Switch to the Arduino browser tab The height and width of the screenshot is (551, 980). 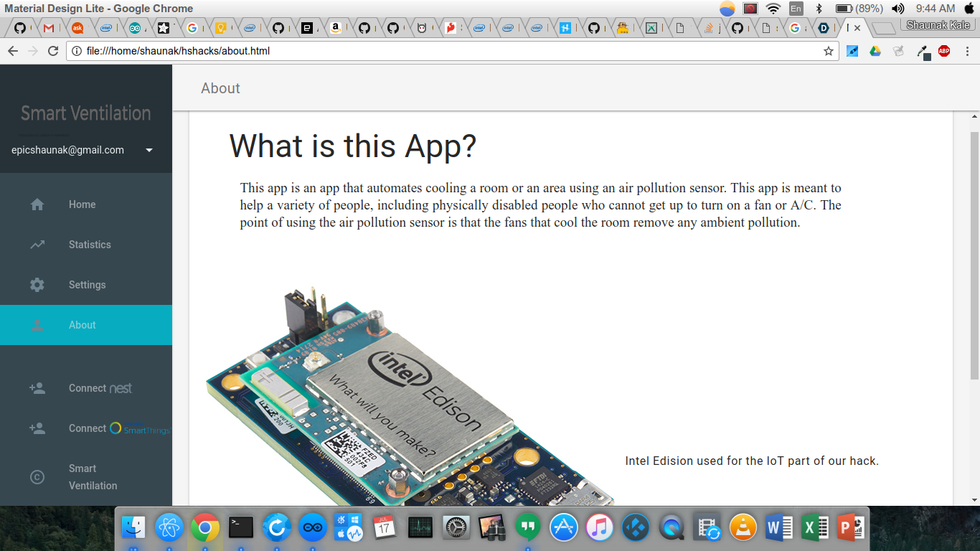coord(135,29)
